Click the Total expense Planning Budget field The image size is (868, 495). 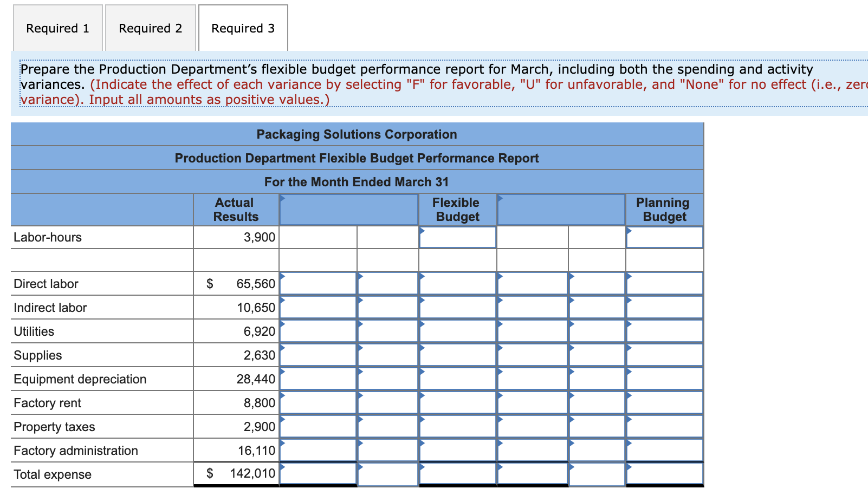665,474
